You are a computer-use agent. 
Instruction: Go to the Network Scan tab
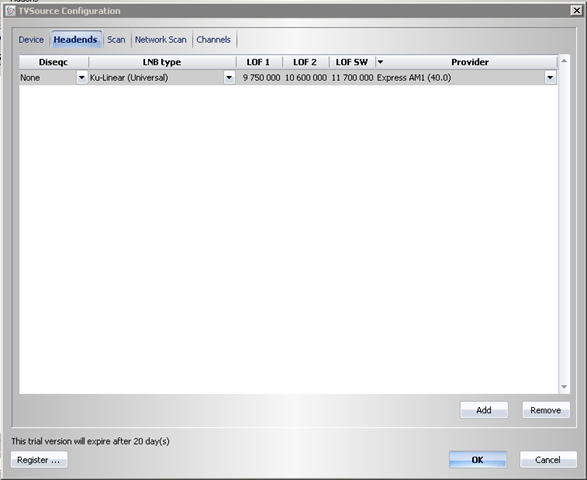click(x=161, y=40)
